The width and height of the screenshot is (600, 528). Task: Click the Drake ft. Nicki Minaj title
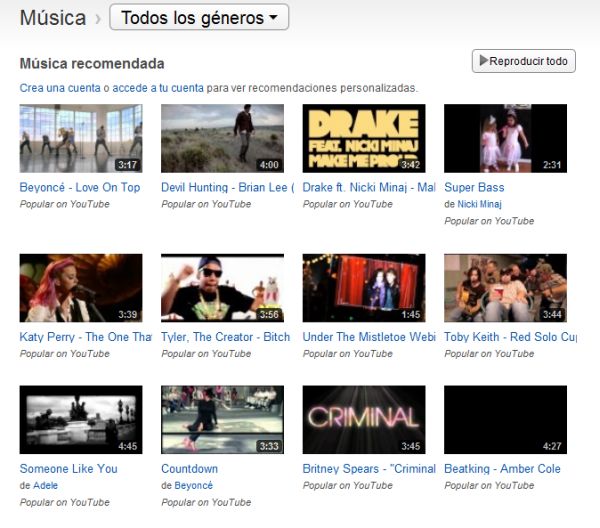(x=369, y=187)
